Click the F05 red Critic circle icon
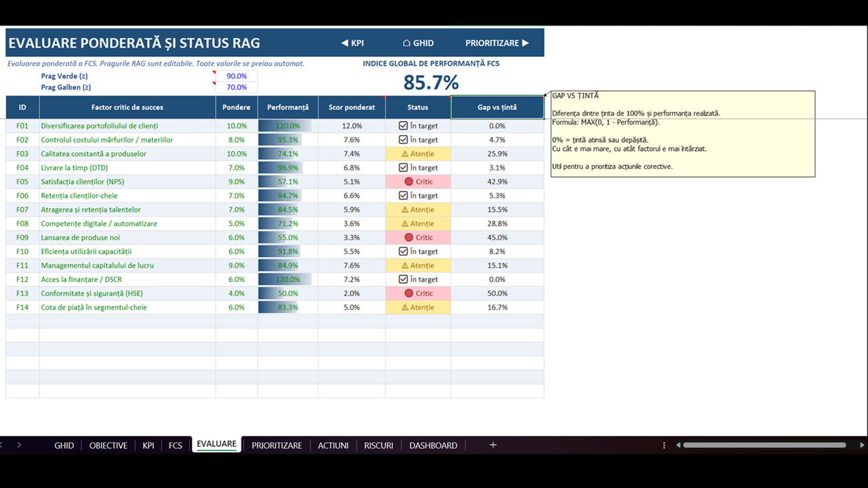The width and height of the screenshot is (868, 488). pyautogui.click(x=408, y=182)
